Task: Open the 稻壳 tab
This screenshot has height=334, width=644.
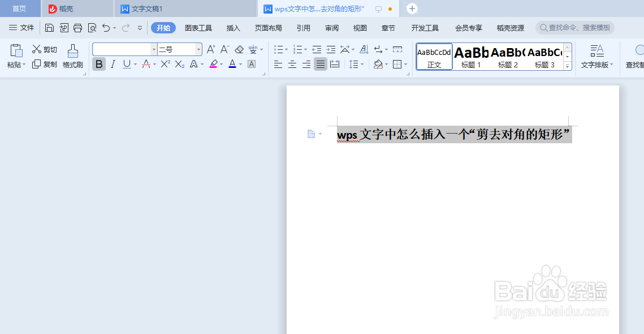Action: tap(77, 8)
